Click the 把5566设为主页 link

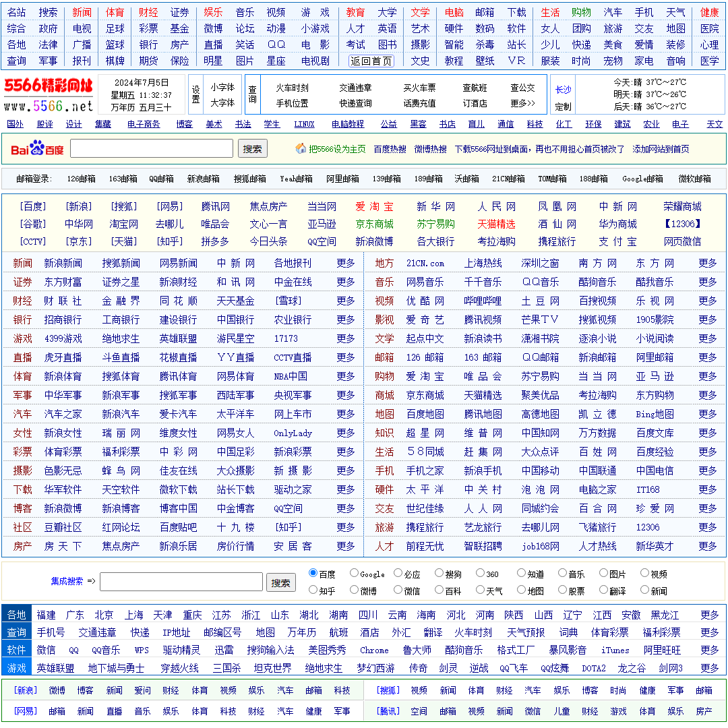pos(337,149)
